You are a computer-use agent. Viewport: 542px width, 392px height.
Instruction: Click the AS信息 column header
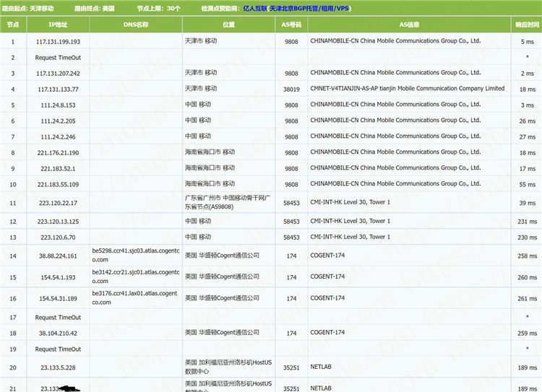click(x=409, y=25)
